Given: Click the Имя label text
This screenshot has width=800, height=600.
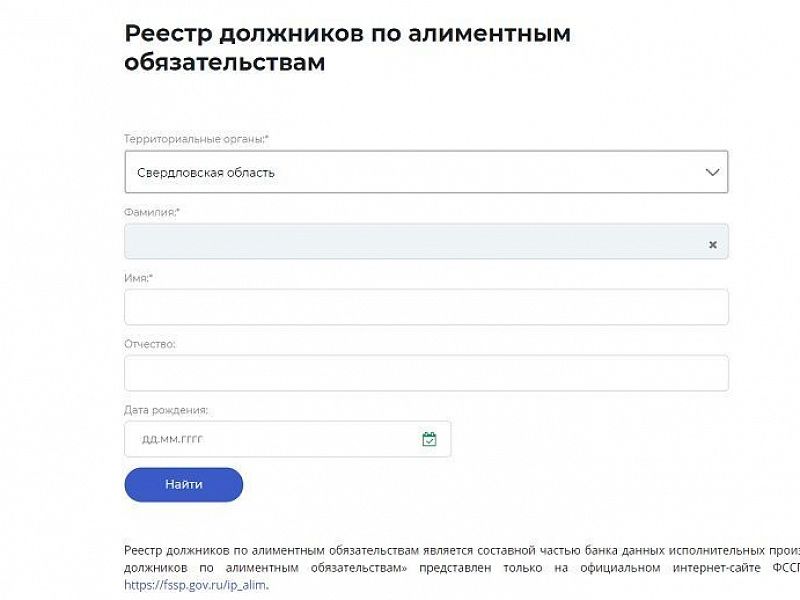Looking at the screenshot, I should (138, 277).
